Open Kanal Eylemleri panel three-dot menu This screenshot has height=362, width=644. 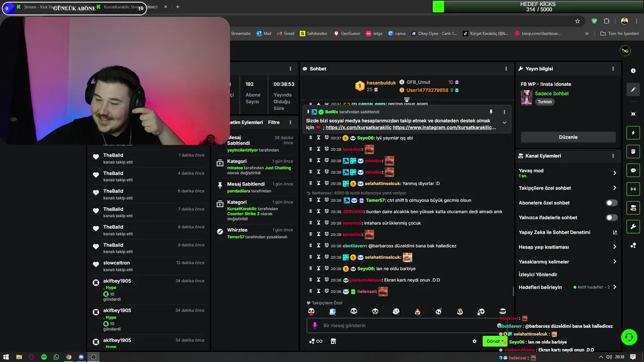tap(613, 156)
